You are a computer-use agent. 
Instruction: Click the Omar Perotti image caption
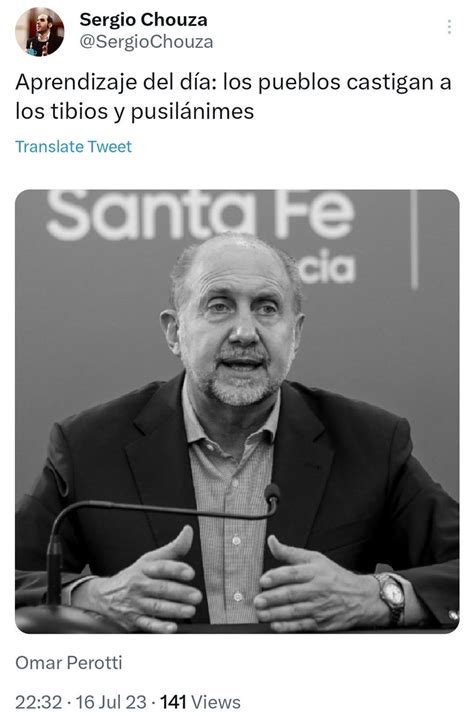click(x=68, y=663)
